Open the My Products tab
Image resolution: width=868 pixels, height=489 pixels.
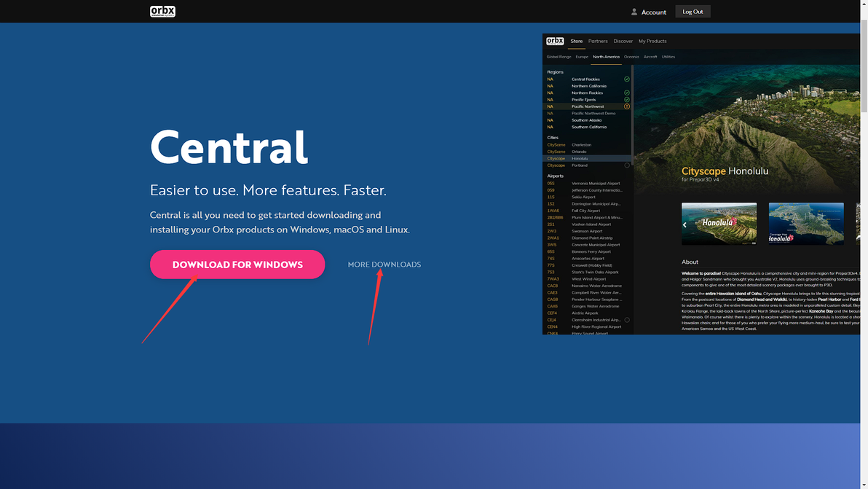pyautogui.click(x=652, y=41)
